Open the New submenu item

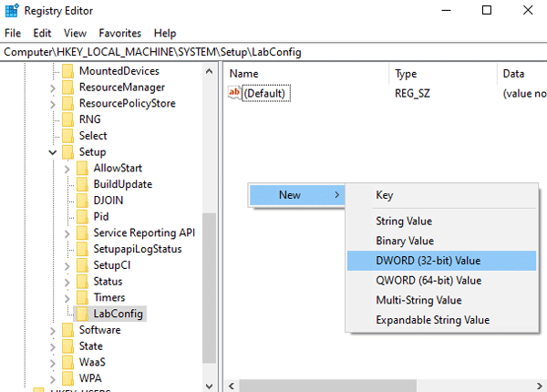(297, 195)
